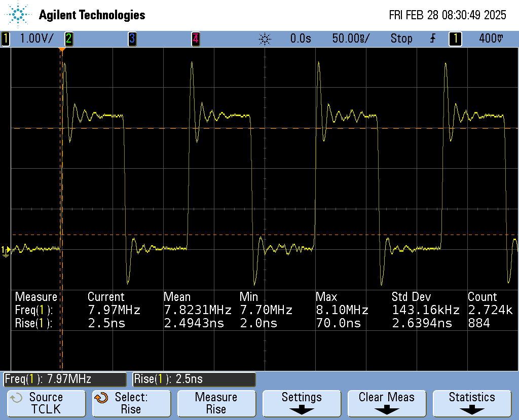Click the orange trigger time marker above the grid

pyautogui.click(x=61, y=50)
